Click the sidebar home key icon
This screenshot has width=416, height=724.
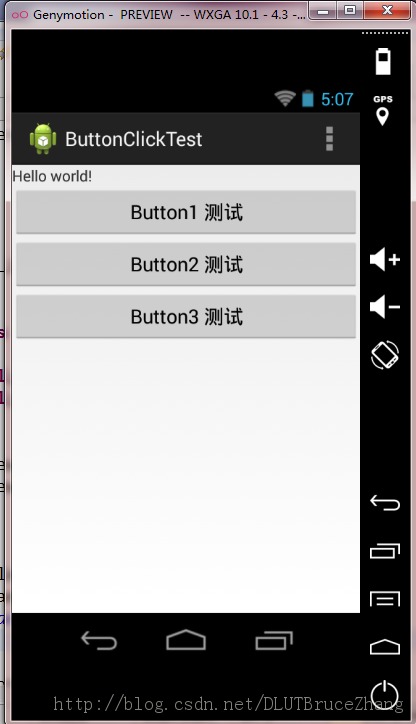pos(385,647)
